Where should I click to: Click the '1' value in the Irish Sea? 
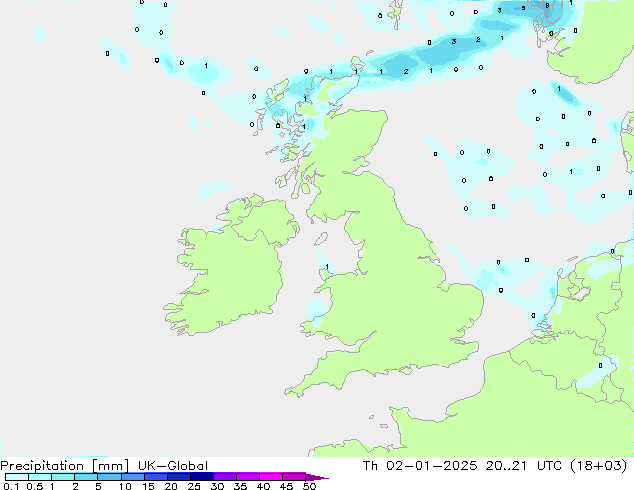(x=327, y=267)
